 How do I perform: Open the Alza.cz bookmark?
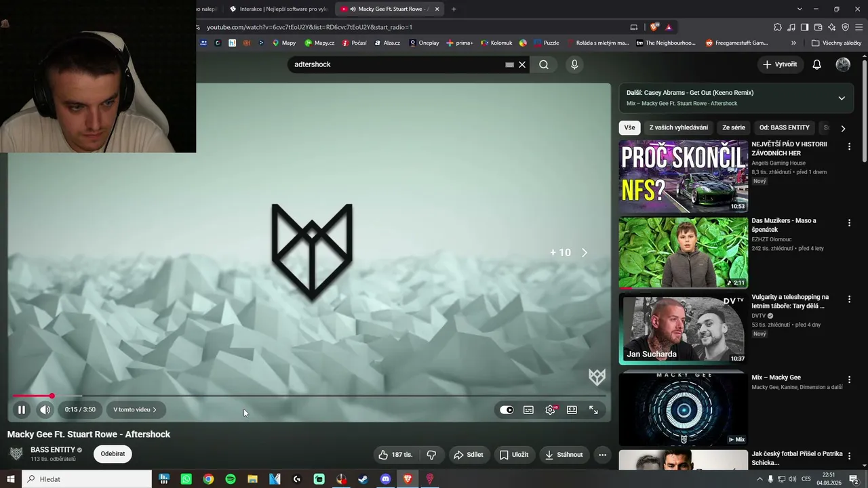pos(387,43)
